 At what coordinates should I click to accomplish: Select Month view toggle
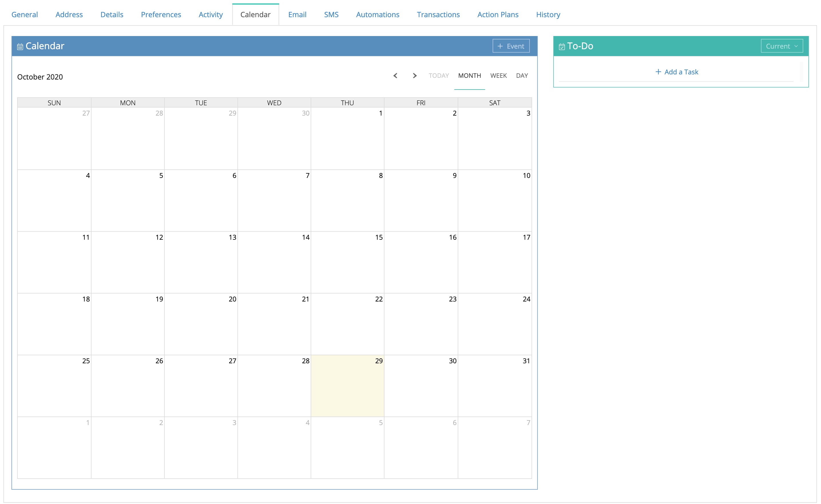click(x=469, y=76)
